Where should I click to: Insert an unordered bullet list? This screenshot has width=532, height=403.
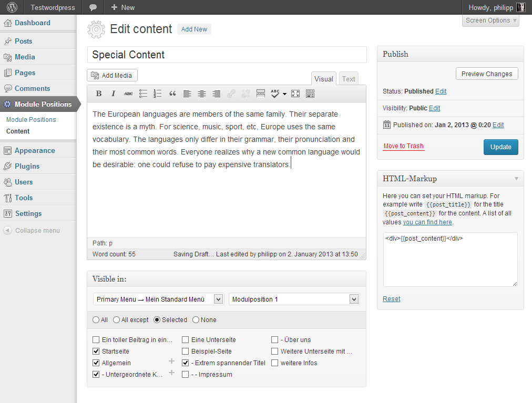pyautogui.click(x=143, y=94)
